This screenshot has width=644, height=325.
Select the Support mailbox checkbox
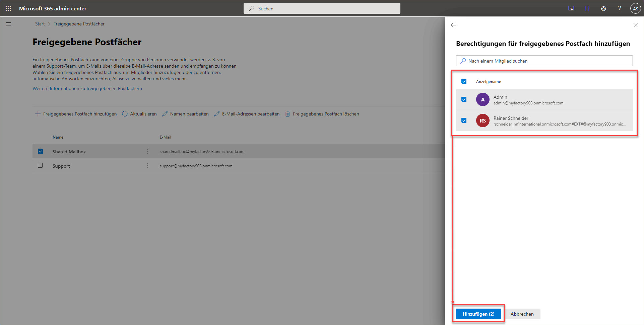pyautogui.click(x=40, y=166)
